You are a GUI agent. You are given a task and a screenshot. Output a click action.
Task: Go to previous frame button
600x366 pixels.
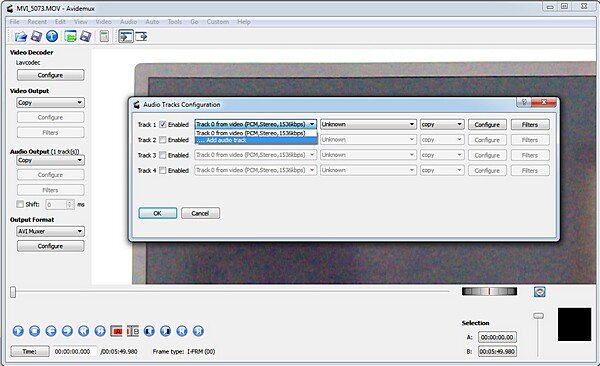[51, 331]
